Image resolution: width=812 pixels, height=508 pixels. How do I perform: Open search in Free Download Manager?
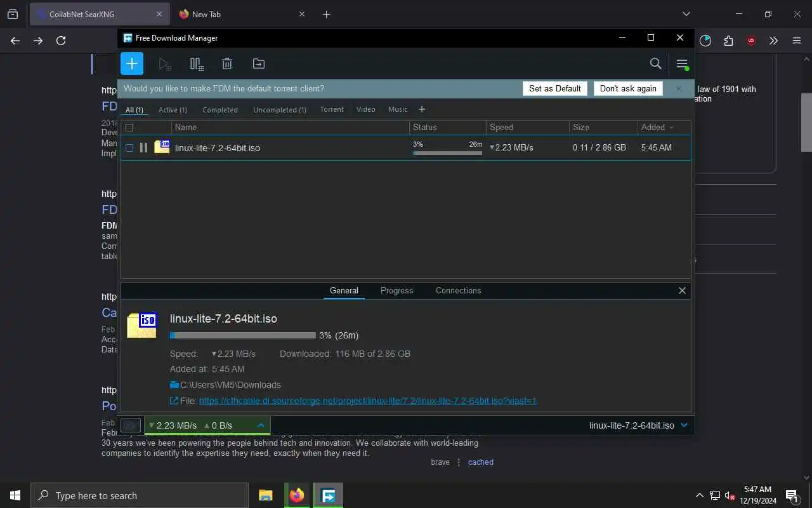656,63
